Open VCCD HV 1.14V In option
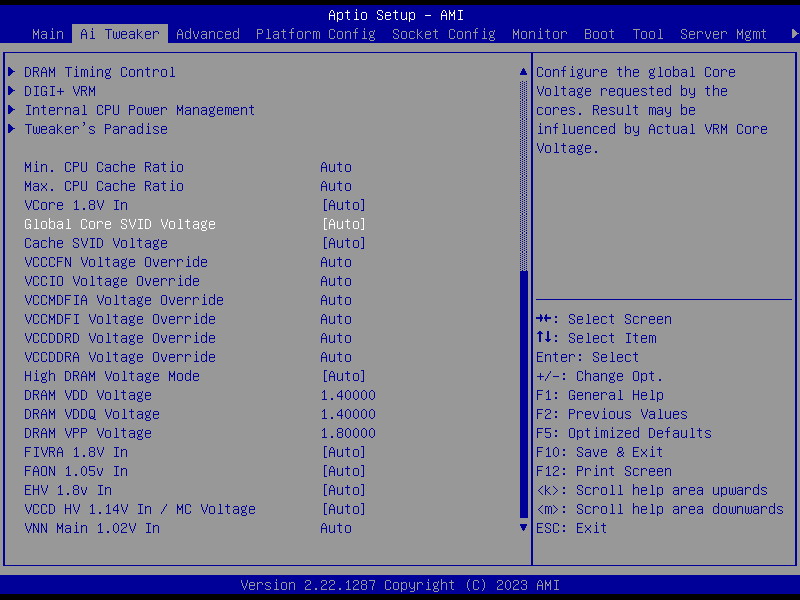This screenshot has height=600, width=800. [344, 509]
